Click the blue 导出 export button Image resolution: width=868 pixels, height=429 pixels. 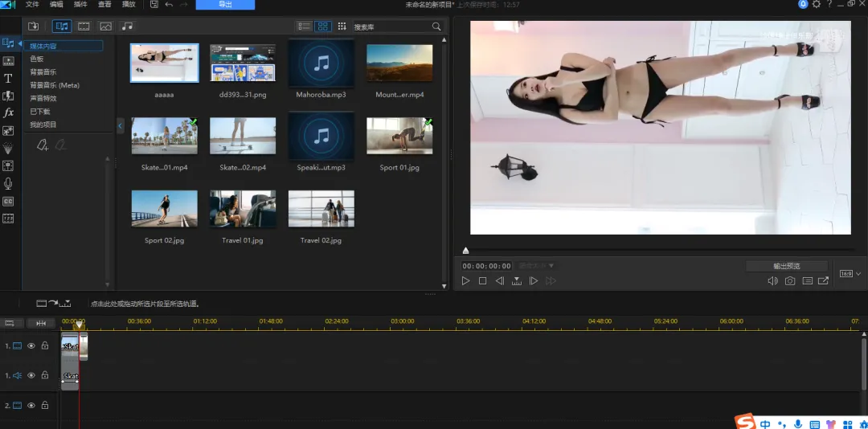point(225,5)
